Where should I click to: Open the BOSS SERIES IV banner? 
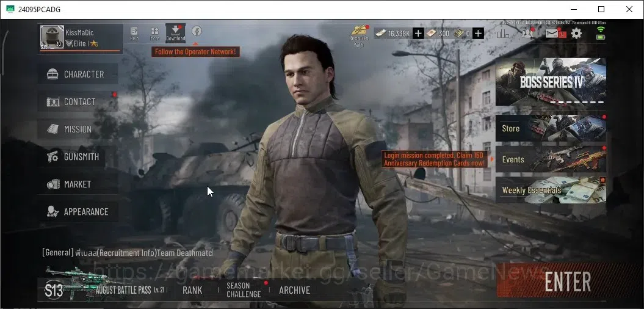(x=551, y=82)
